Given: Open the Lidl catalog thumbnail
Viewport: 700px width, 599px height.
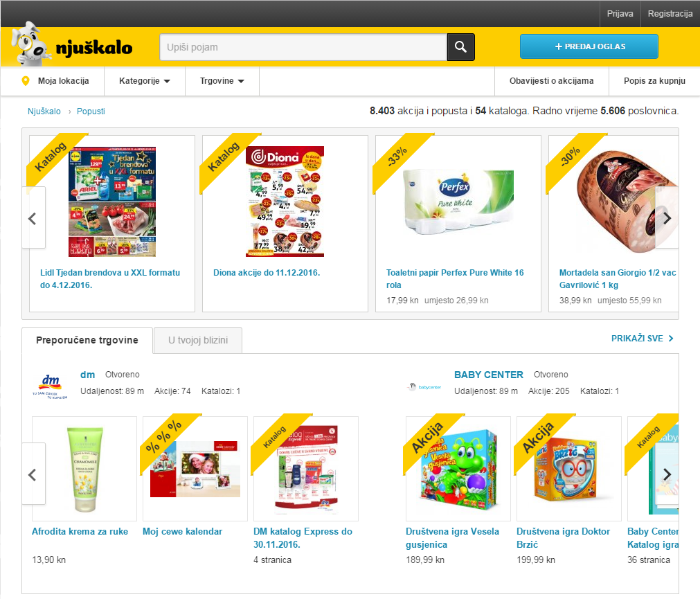Looking at the screenshot, I should [x=112, y=202].
